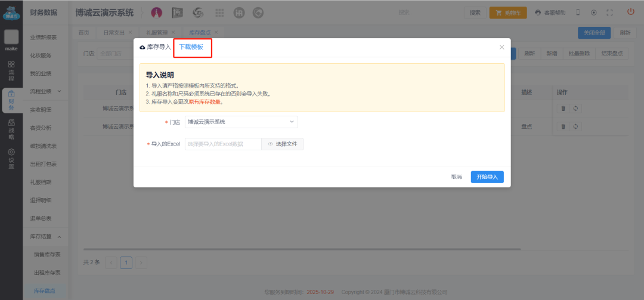Screen dimensions: 644x300
Task: Click the 博 square icon in header
Action: 178,13
